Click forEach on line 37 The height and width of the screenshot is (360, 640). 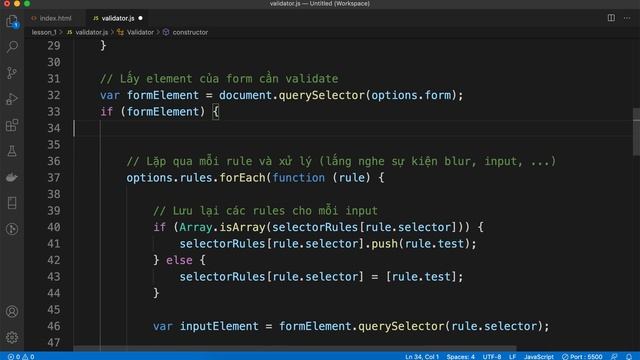[x=242, y=178]
